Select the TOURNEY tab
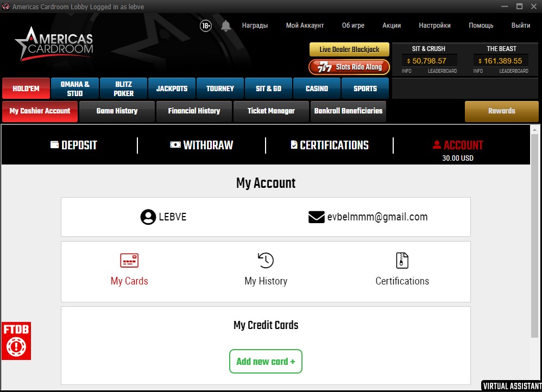Viewport: 542px width, 392px height. pyautogui.click(x=220, y=88)
